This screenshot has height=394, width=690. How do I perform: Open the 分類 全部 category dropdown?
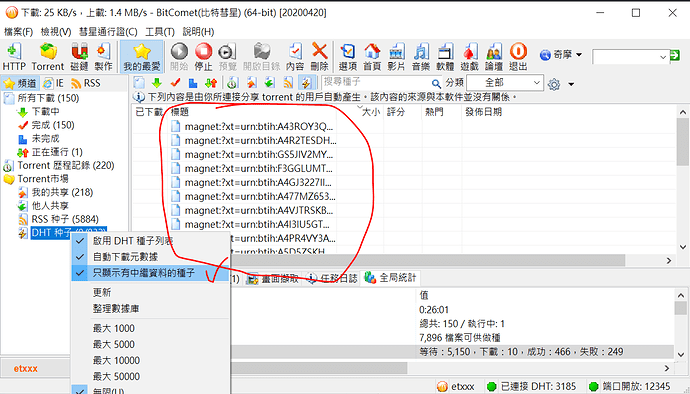(x=505, y=83)
